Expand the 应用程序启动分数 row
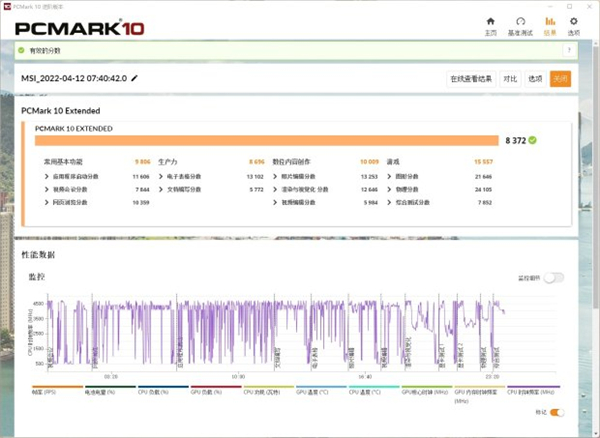This screenshot has width=600, height=438. tap(49, 175)
